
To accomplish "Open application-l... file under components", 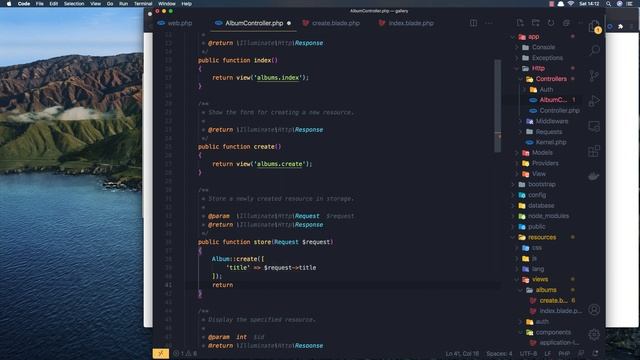I will tap(559, 343).
